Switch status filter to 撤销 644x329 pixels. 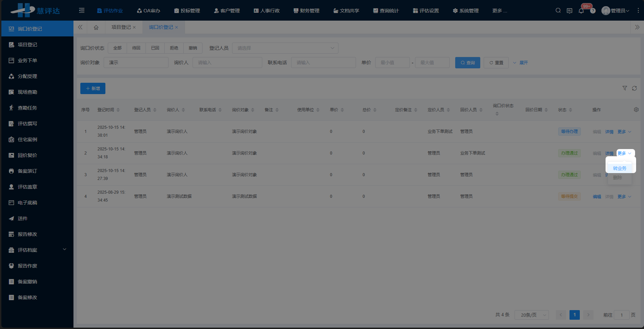(193, 48)
